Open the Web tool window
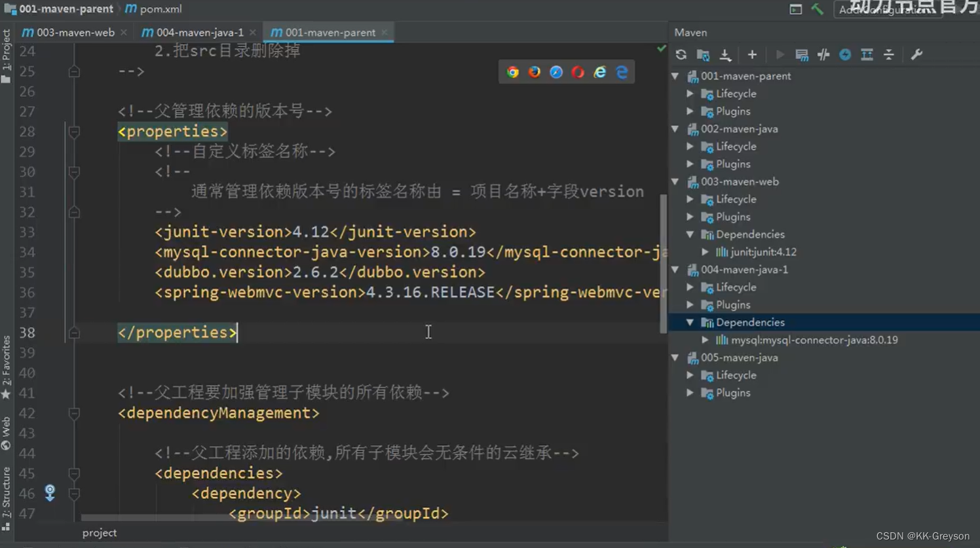The width and height of the screenshot is (980, 548). point(6,433)
